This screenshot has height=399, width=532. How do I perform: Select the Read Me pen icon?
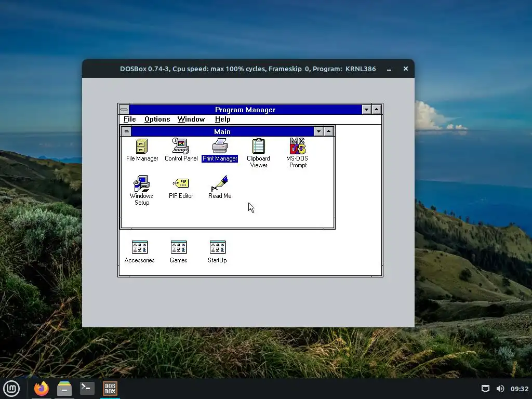220,183
